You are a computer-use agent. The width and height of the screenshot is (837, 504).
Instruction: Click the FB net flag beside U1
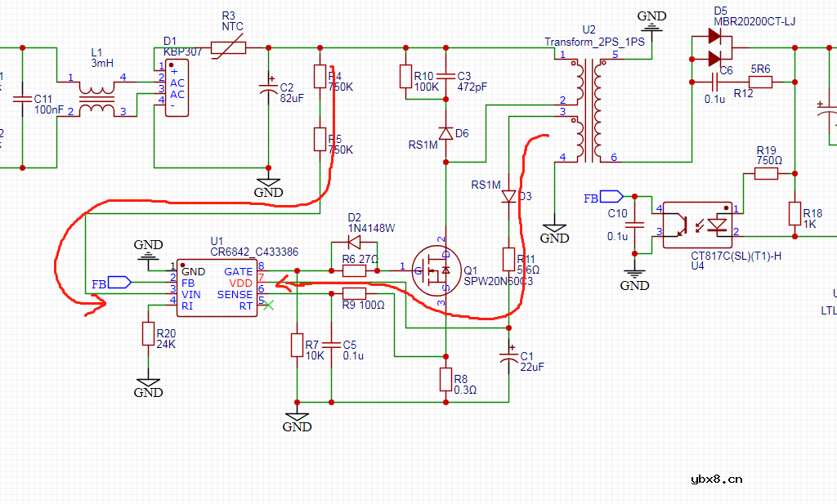(119, 283)
